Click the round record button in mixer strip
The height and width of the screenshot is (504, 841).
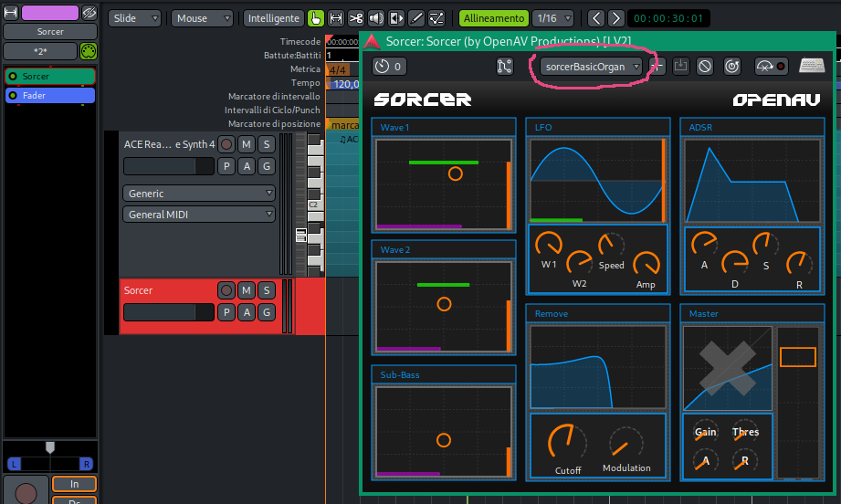click(x=26, y=492)
